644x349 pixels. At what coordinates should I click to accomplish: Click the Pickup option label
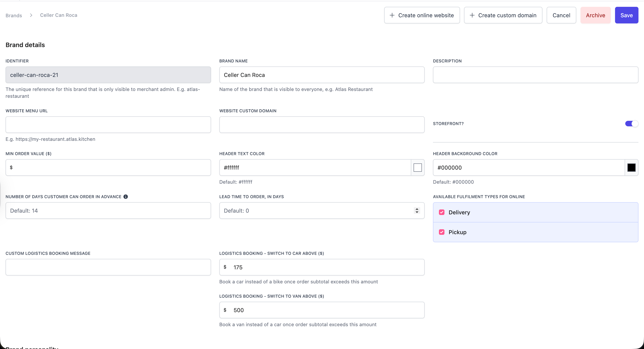[457, 232]
